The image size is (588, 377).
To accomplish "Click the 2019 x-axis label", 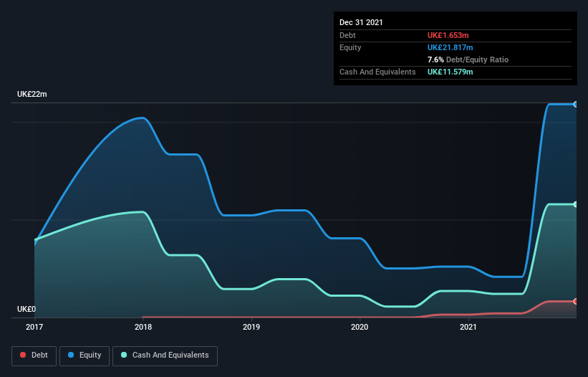I will (x=251, y=327).
